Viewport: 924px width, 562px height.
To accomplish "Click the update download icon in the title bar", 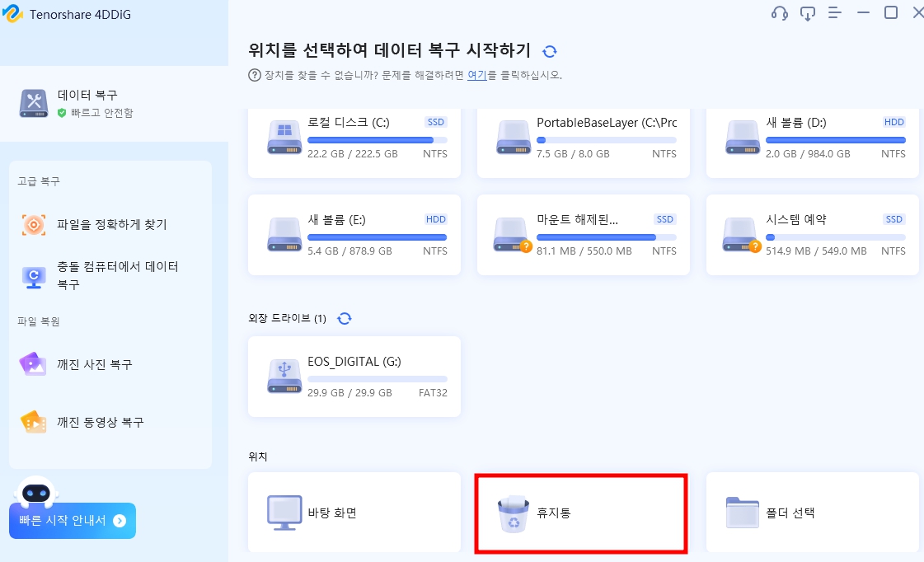I will click(807, 13).
